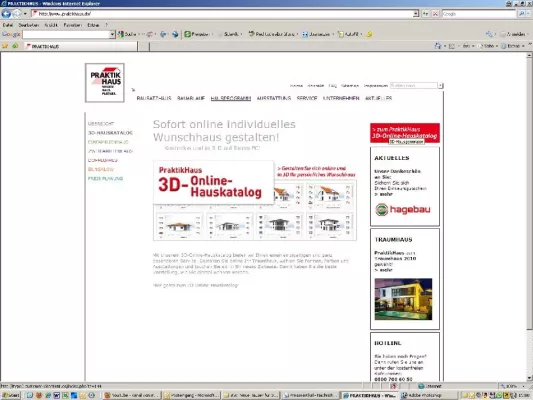Click the IE Home icon in command bar
Viewport: 533px width, 400px height.
[437, 46]
